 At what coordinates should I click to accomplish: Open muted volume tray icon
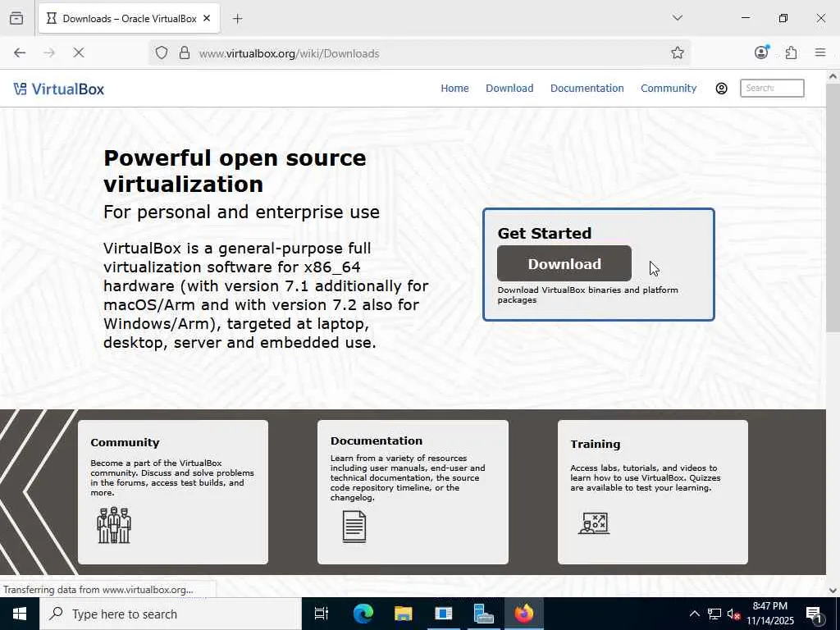click(x=734, y=614)
